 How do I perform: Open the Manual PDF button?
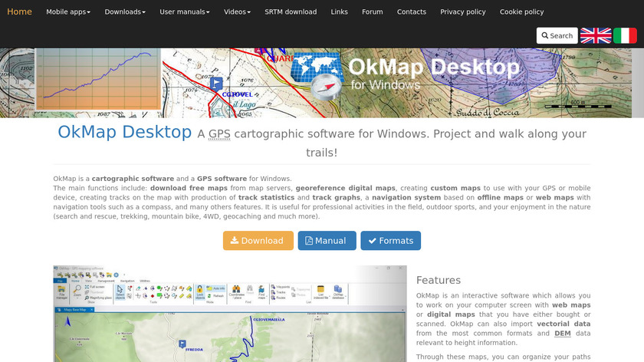[327, 240]
